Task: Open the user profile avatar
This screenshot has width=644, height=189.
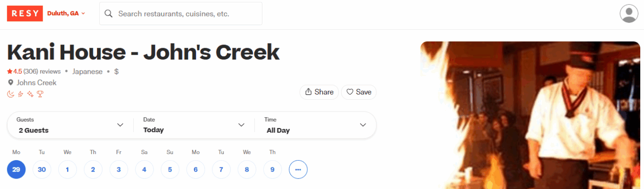Action: (x=629, y=13)
